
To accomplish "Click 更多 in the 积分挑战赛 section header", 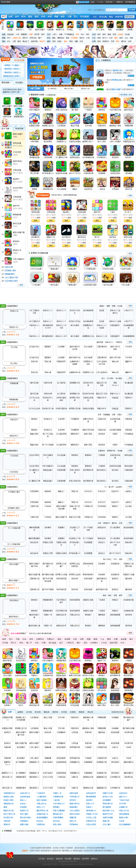I will click(130, 195).
